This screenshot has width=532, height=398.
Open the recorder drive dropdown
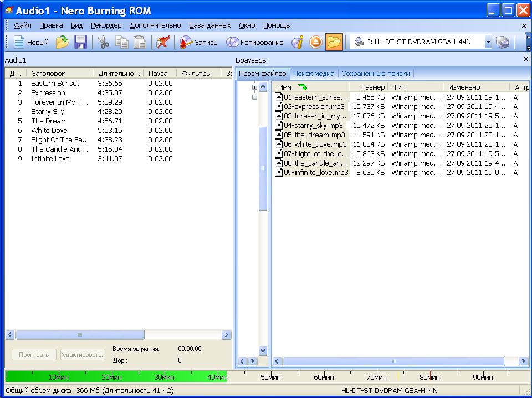pos(488,42)
